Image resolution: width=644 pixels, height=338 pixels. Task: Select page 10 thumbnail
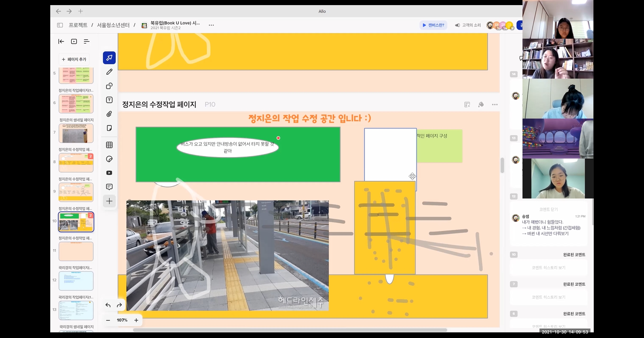pyautogui.click(x=76, y=222)
